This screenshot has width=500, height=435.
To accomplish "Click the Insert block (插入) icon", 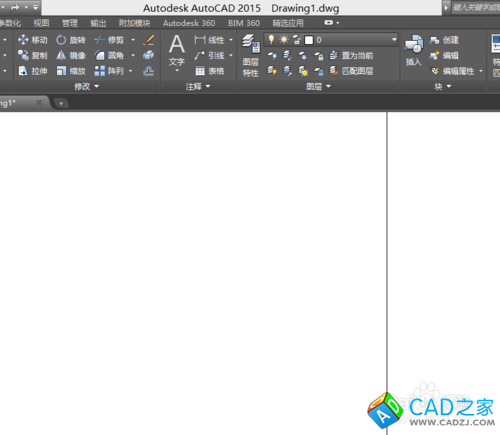I will 413,50.
